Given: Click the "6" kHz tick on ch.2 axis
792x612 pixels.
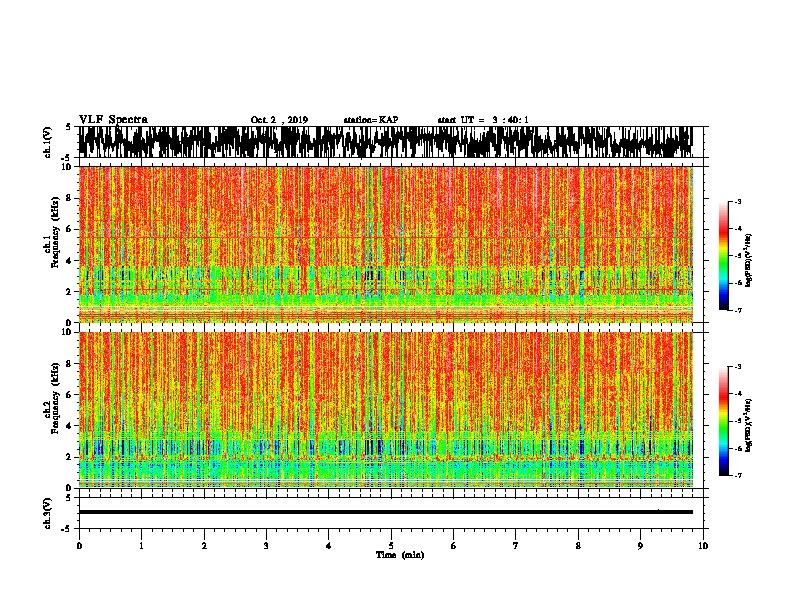Looking at the screenshot, I should click(69, 395).
